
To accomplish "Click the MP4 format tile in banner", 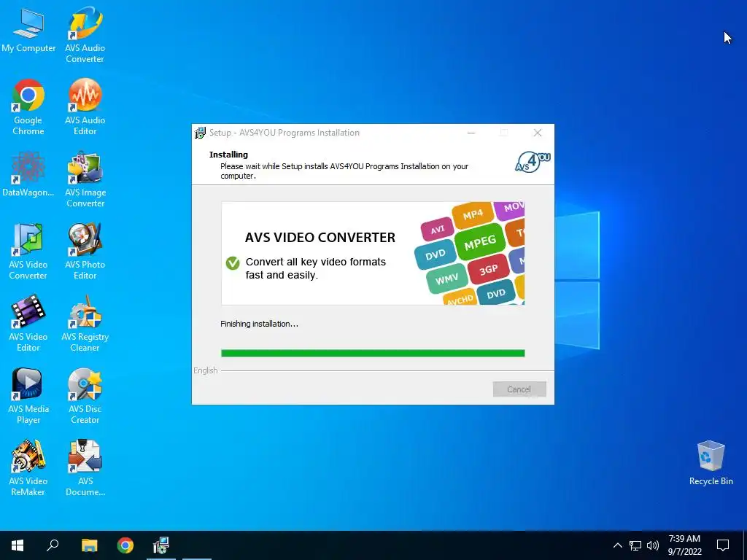I will point(473,215).
